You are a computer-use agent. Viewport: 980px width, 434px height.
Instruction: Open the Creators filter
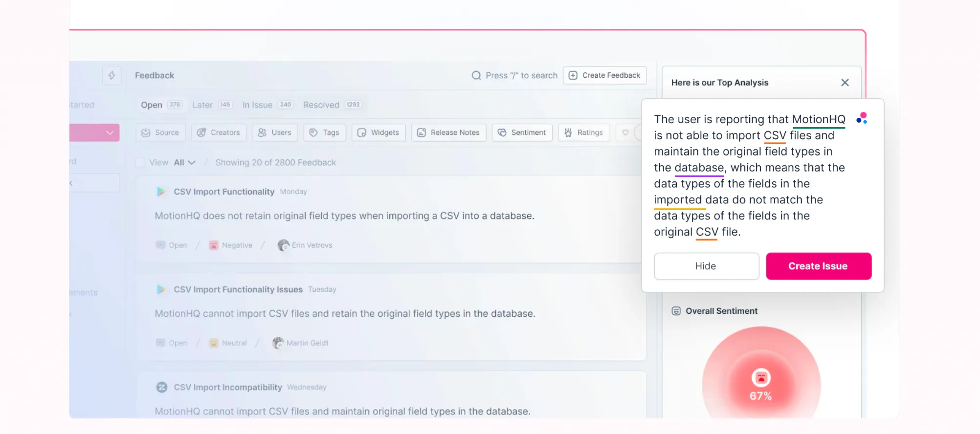point(219,132)
